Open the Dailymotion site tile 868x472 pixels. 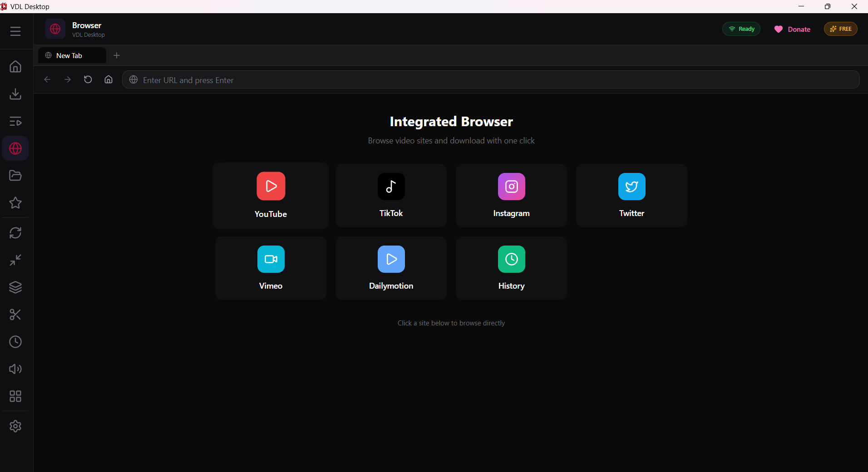click(x=391, y=268)
